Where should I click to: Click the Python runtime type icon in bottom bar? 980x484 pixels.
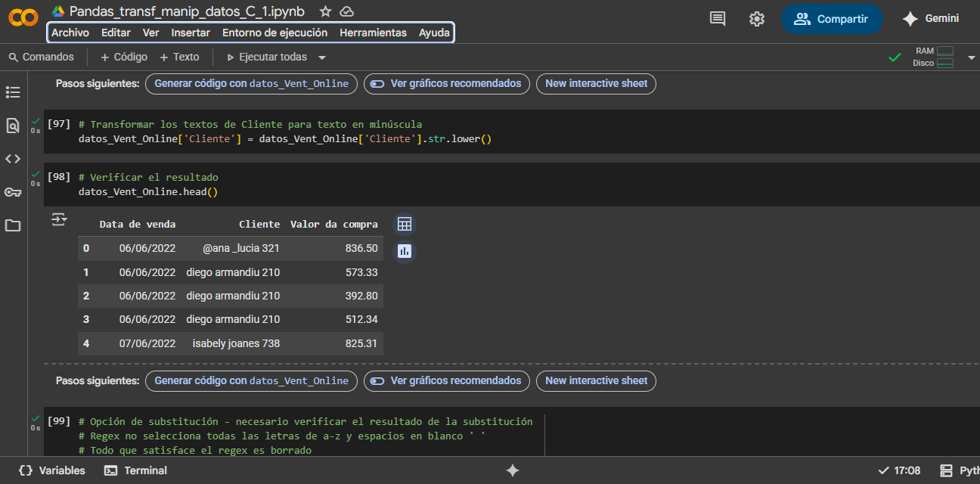point(946,470)
